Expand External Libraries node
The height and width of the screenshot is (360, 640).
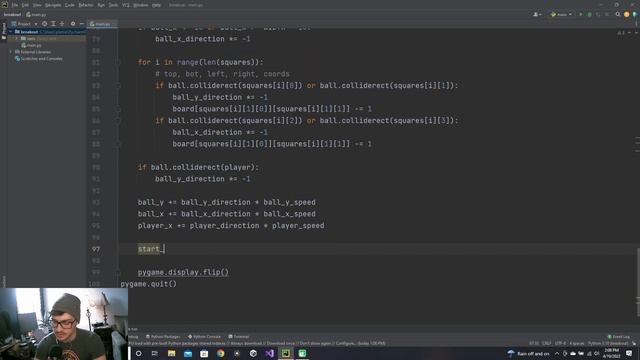point(11,52)
